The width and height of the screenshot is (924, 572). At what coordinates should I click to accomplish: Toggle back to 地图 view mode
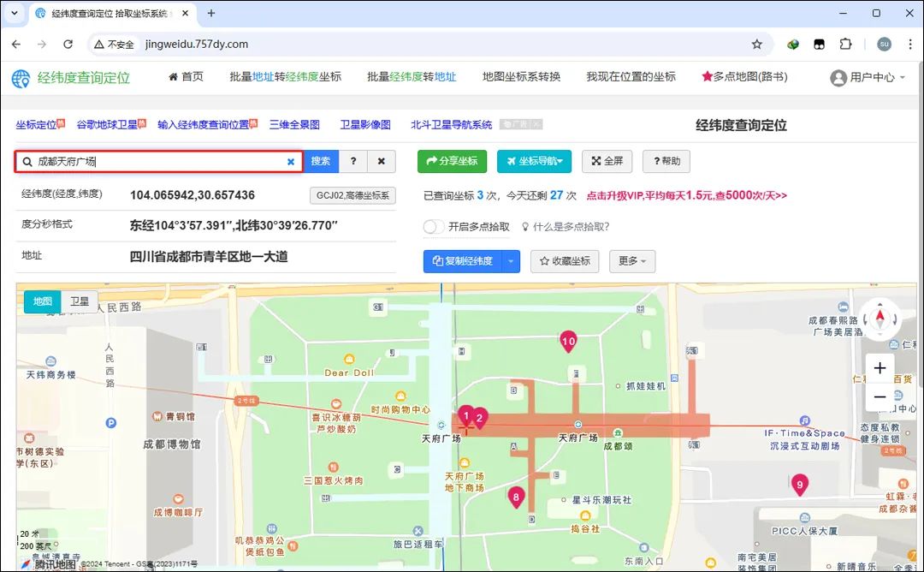pyautogui.click(x=42, y=301)
